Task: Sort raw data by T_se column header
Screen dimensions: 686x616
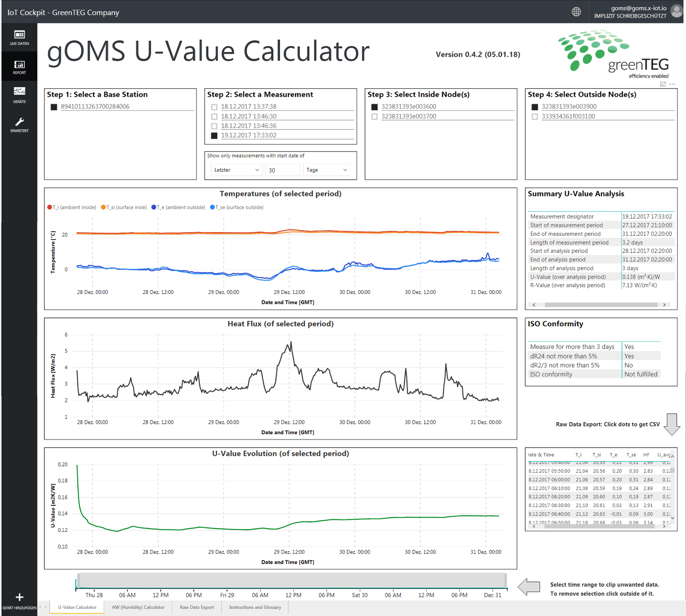Action: click(x=631, y=455)
